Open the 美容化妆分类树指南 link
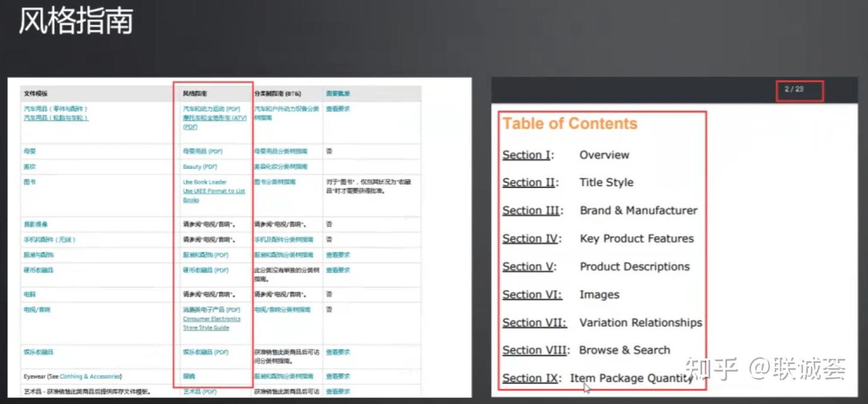Screen dimensions: 868x404 pos(280,166)
